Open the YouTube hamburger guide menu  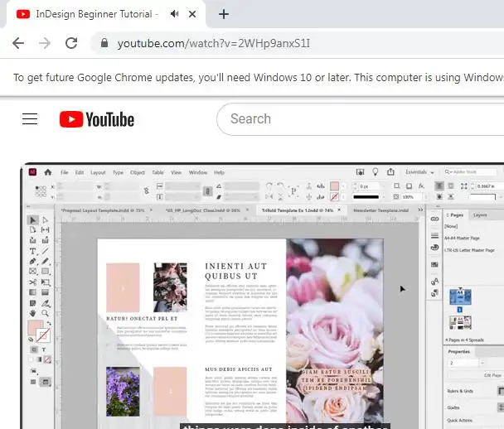(x=30, y=118)
